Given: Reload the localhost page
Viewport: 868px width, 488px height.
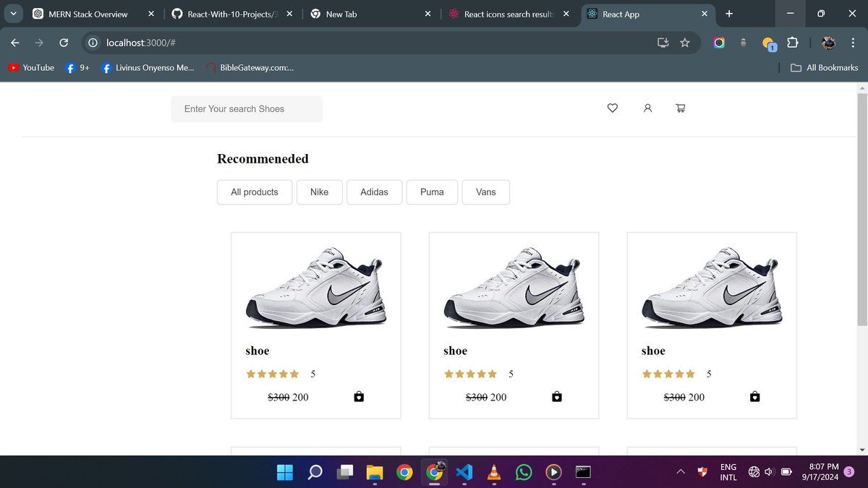Looking at the screenshot, I should (64, 43).
